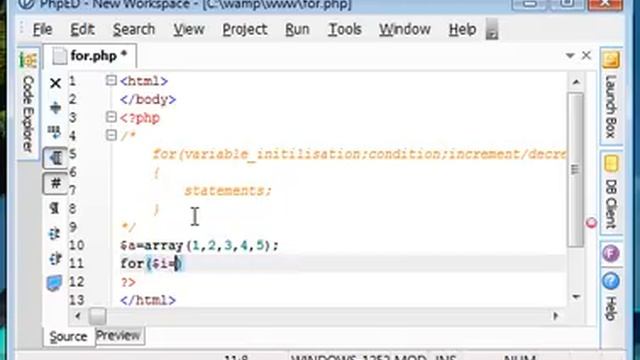
Task: Click the editor gutter icon beside line 2
Action: (55, 108)
